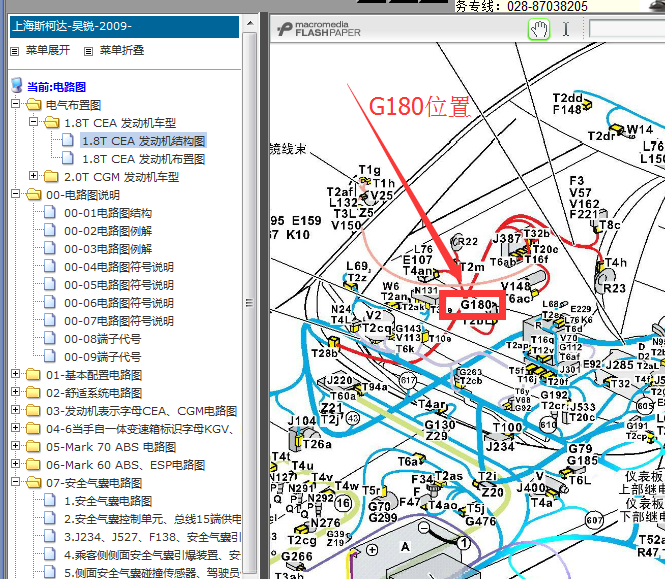Open 1.8T CEA 发动机结构图 page
The height and width of the screenshot is (579, 665).
[143, 141]
